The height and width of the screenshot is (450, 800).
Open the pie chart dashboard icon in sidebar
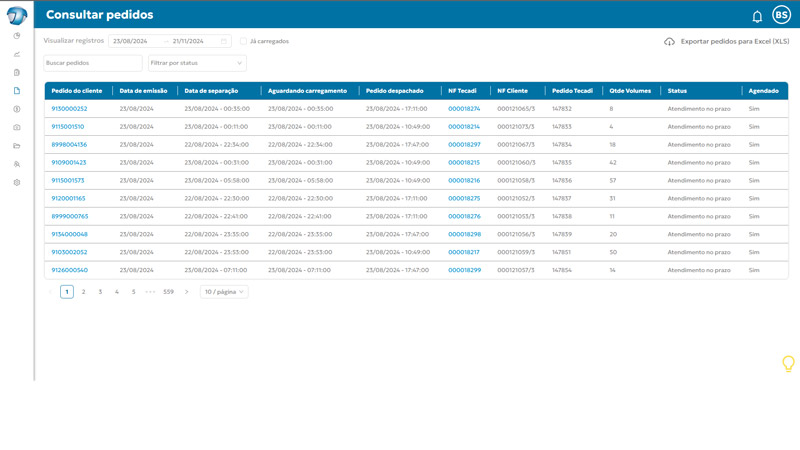pyautogui.click(x=17, y=36)
